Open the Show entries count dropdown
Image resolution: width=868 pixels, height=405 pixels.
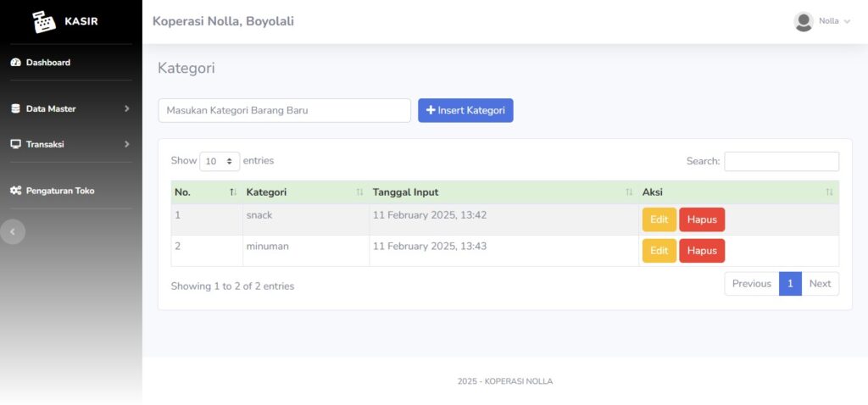(220, 162)
